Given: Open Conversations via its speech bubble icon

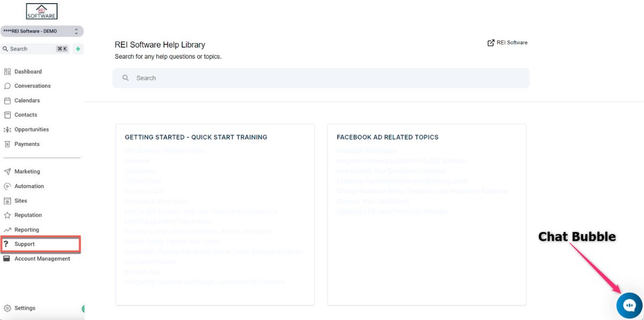Looking at the screenshot, I should pyautogui.click(x=8, y=86).
